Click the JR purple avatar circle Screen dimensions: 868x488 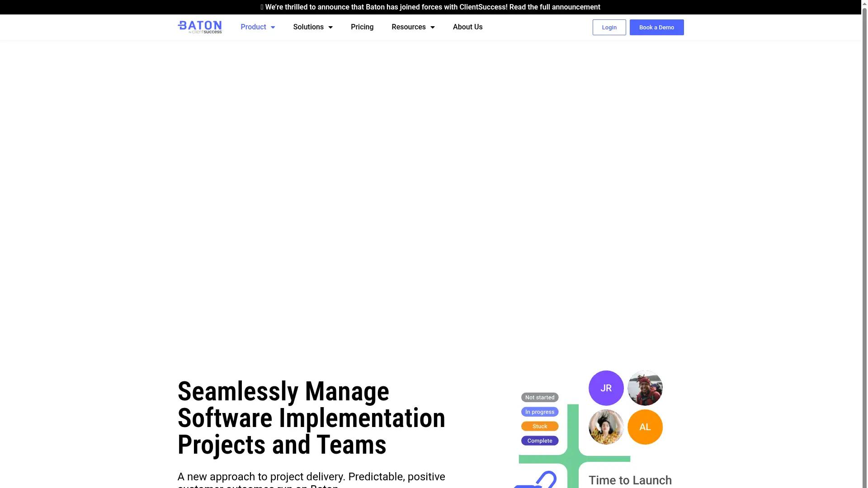pos(606,388)
